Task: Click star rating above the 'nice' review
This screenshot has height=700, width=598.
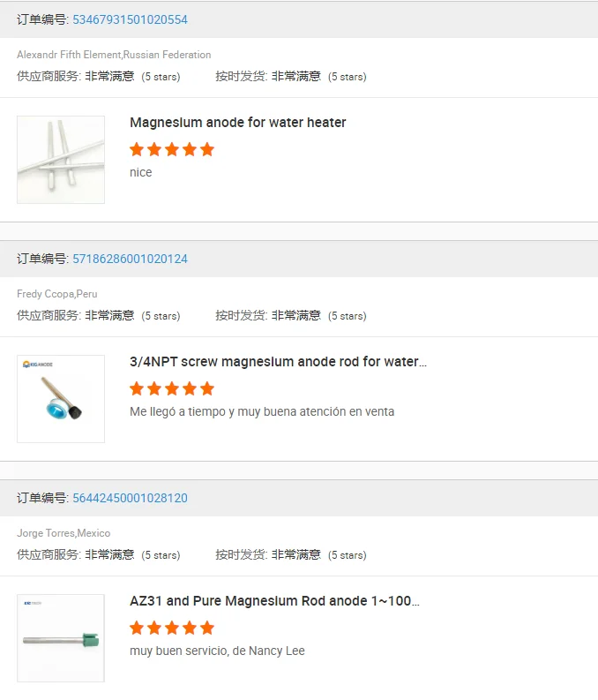Action: click(172, 149)
